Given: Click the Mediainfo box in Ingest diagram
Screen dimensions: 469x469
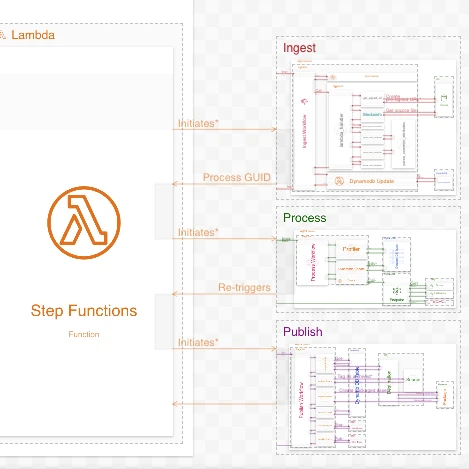Looking at the screenshot, I should 372,114.
